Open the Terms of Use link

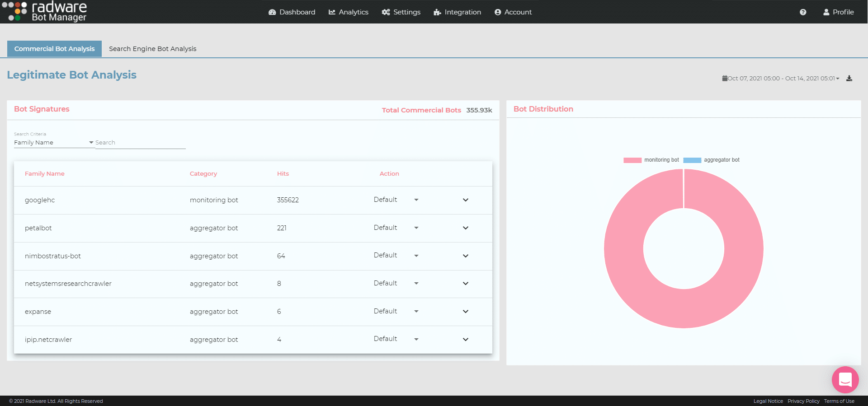click(839, 401)
